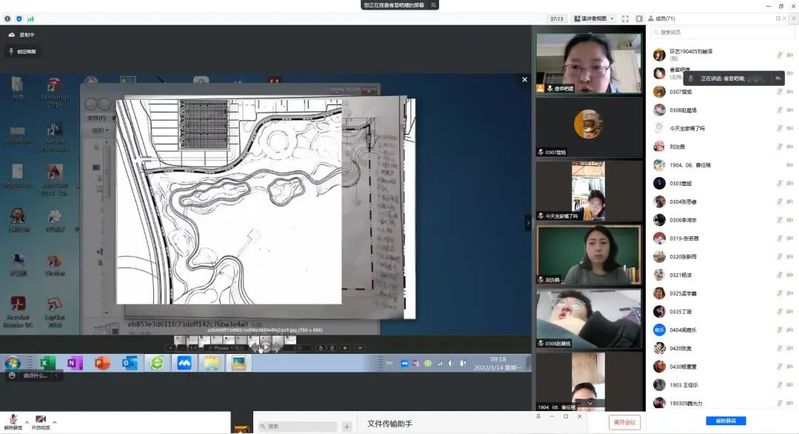Open Excel from the shared taskbar

(x=45, y=364)
